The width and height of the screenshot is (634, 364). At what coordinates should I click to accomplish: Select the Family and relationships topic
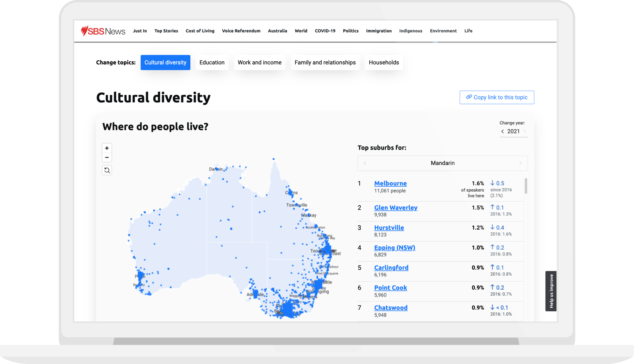click(x=325, y=63)
